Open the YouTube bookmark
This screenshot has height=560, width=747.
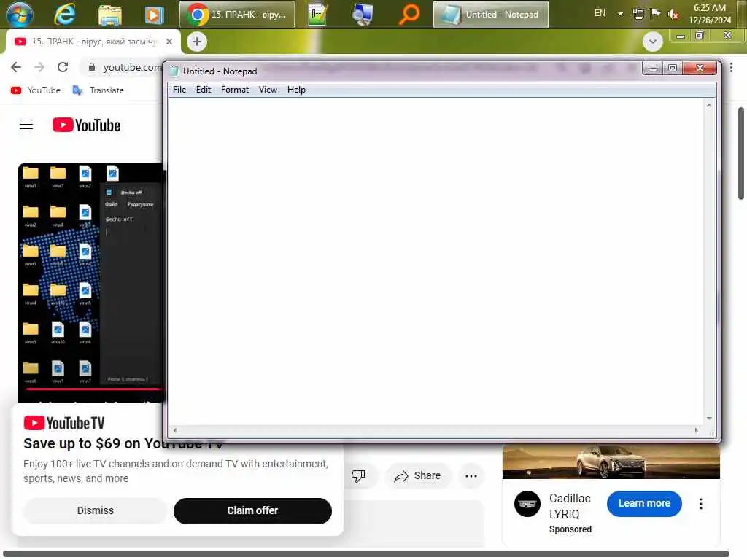(36, 90)
